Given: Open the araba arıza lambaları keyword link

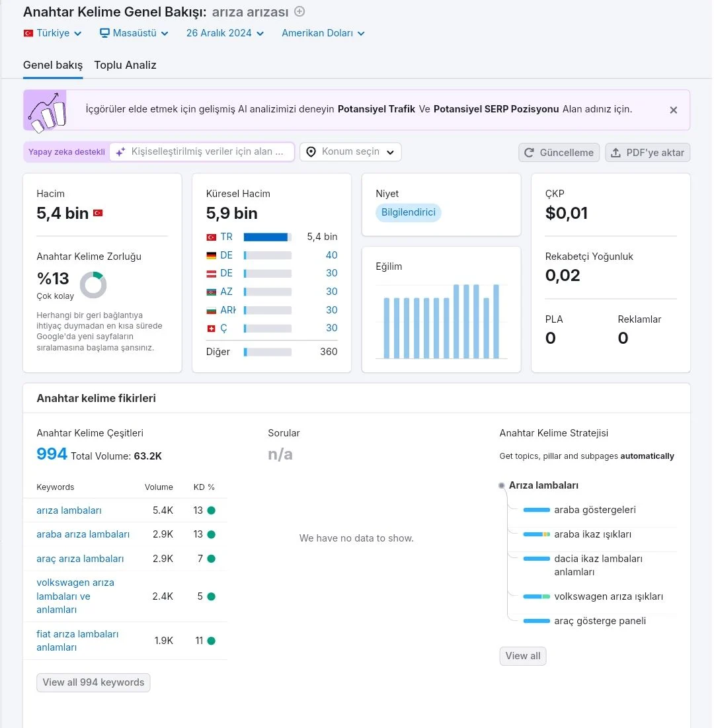Looking at the screenshot, I should click(83, 534).
